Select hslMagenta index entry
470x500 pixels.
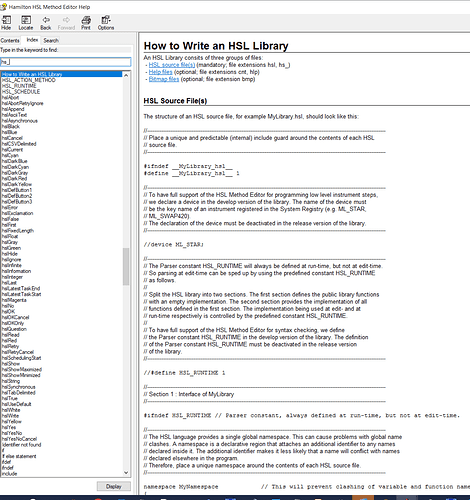coord(14,300)
